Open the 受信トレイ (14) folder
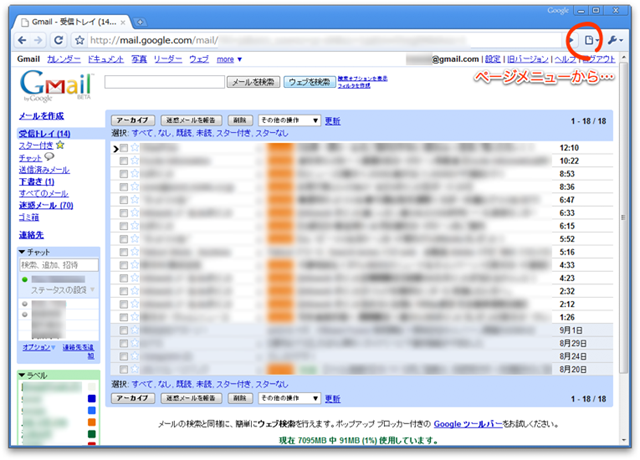 coord(44,133)
